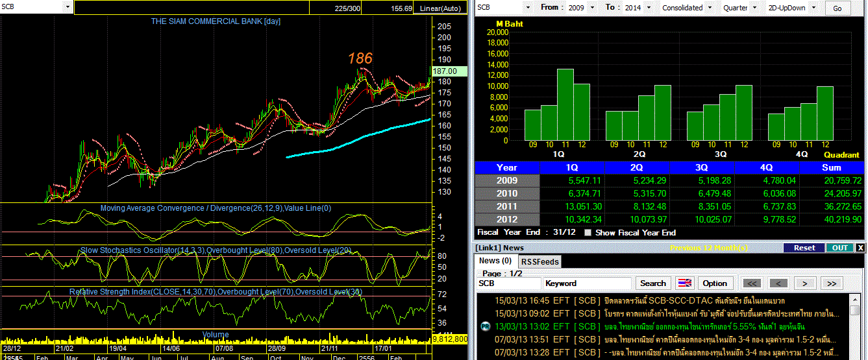Select the 2011 year row header

(507, 206)
